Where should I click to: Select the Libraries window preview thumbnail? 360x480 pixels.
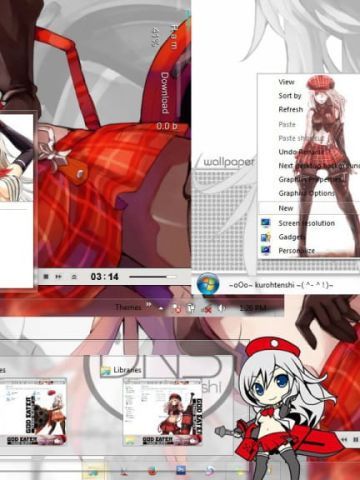click(163, 412)
